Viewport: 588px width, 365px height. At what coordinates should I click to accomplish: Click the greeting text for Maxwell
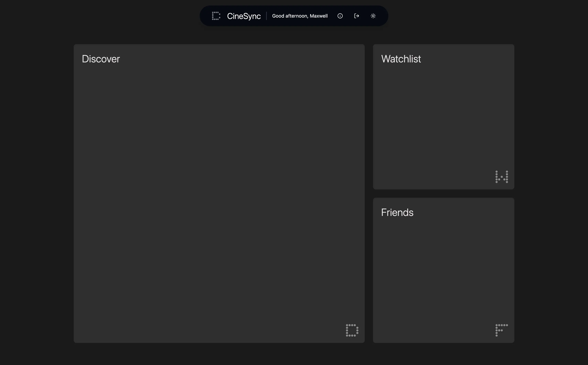pos(300,16)
